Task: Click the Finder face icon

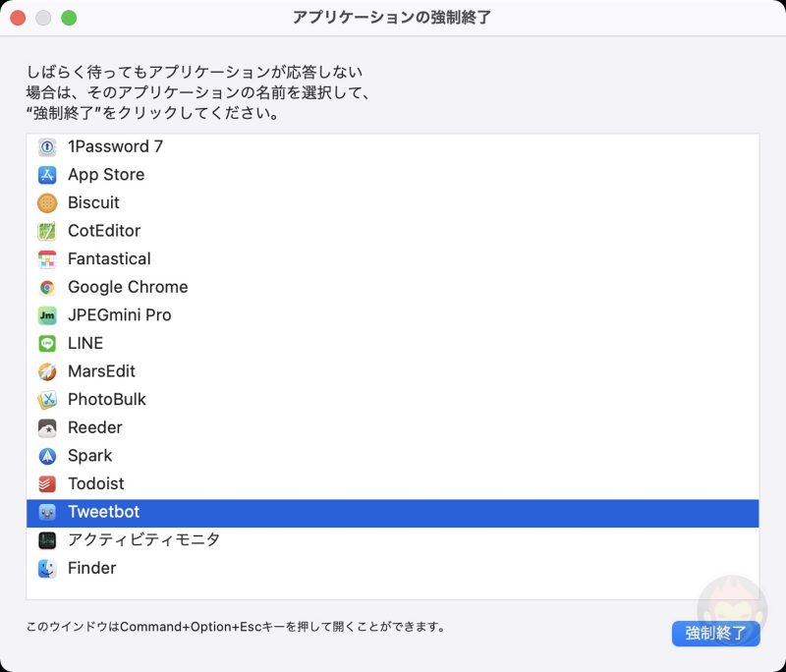Action: tap(47, 569)
